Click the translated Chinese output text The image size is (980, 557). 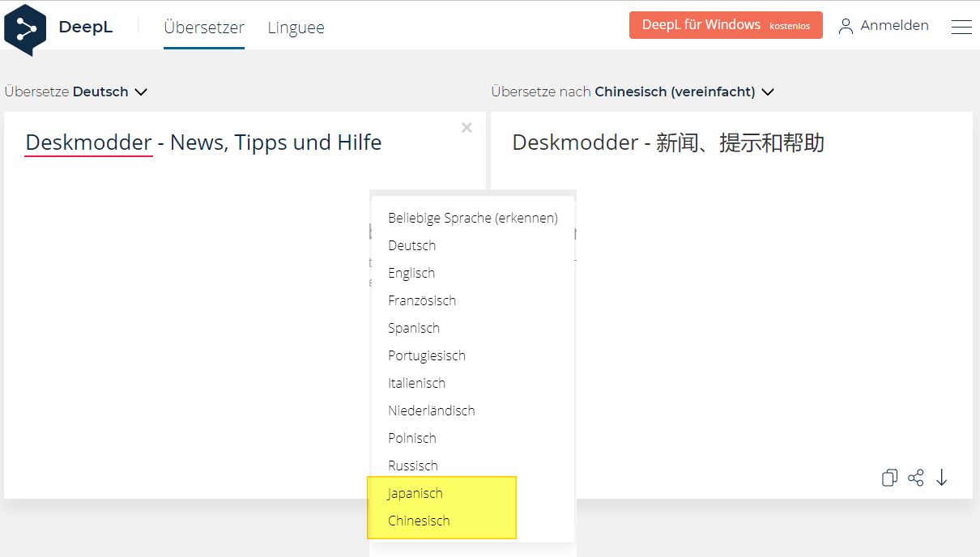(668, 143)
